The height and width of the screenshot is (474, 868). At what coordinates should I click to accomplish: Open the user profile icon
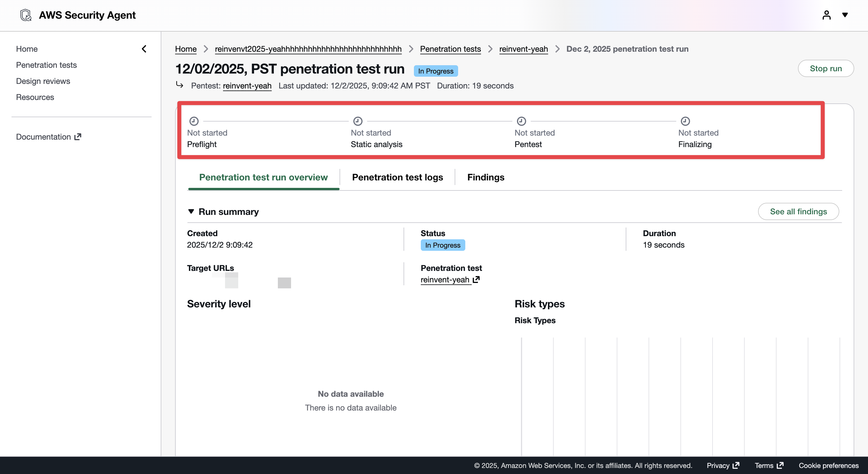tap(826, 15)
